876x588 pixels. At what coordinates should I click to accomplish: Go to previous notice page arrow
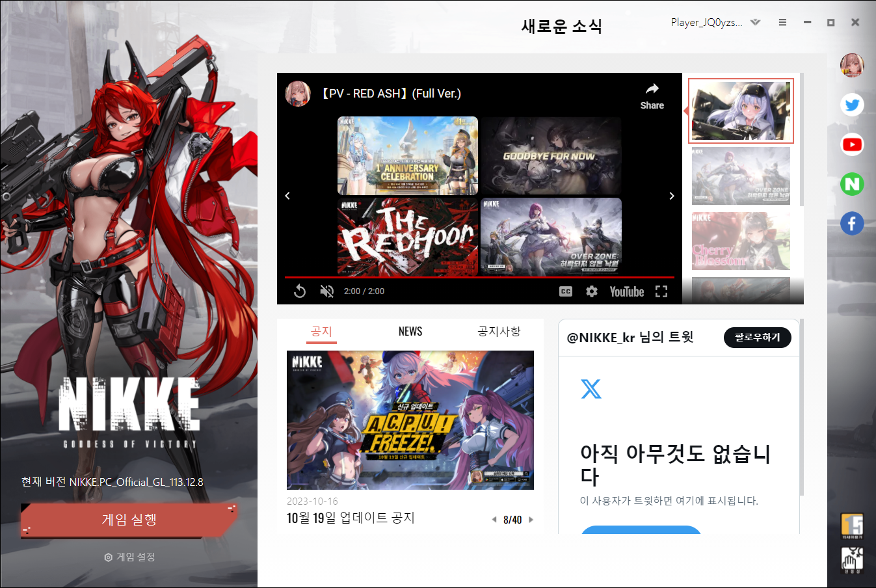click(494, 520)
